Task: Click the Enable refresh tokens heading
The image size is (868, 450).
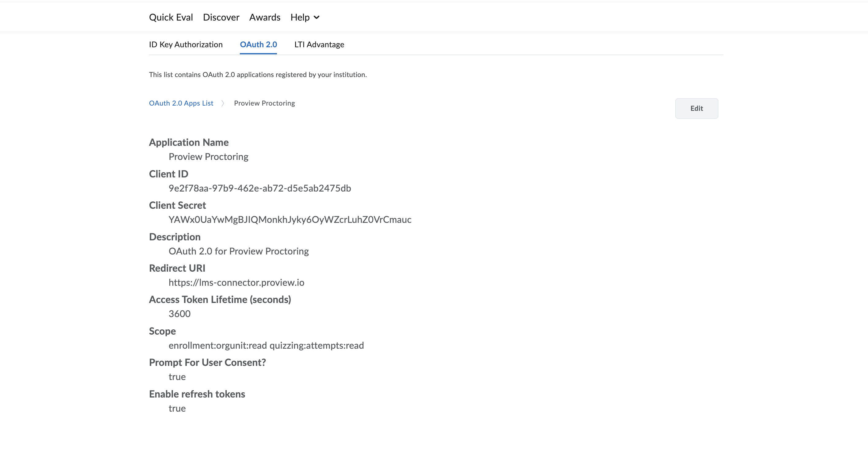Action: (x=197, y=394)
